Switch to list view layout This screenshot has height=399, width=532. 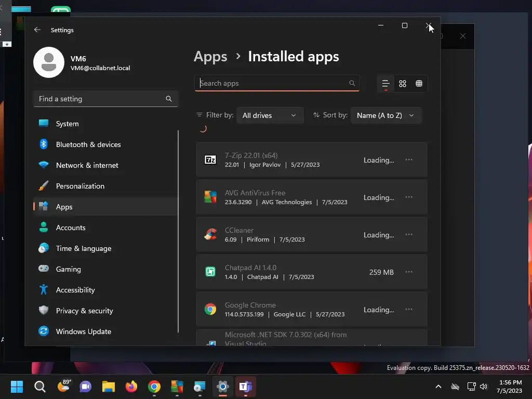point(386,84)
